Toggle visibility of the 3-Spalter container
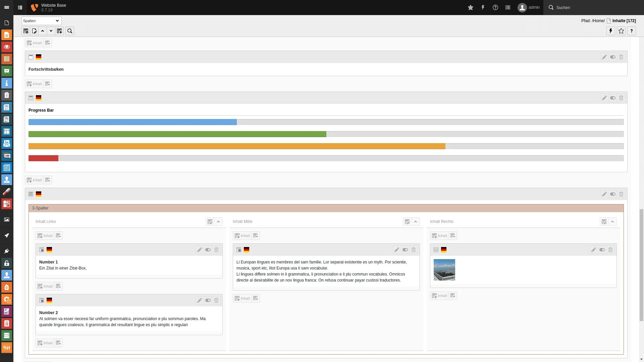 [613, 194]
